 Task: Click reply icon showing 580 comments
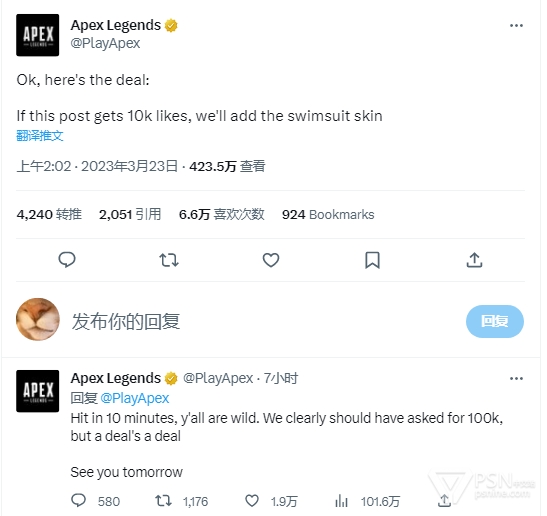78,500
